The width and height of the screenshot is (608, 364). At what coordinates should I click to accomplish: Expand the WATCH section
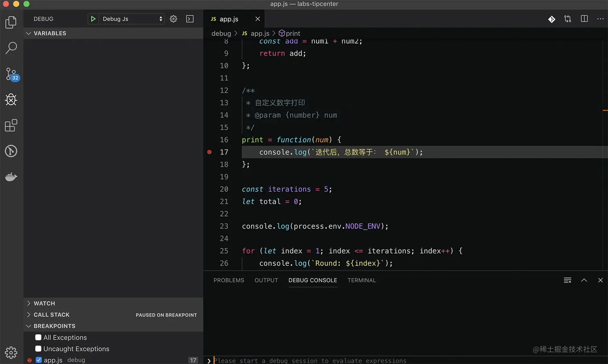tap(113, 303)
